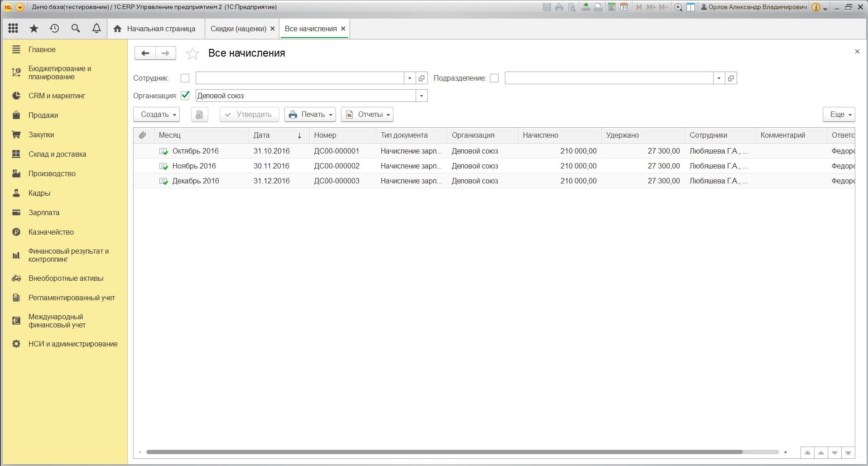Screen dimensions: 868x466
Task: Focus the Подразделение input field
Action: (x=609, y=78)
